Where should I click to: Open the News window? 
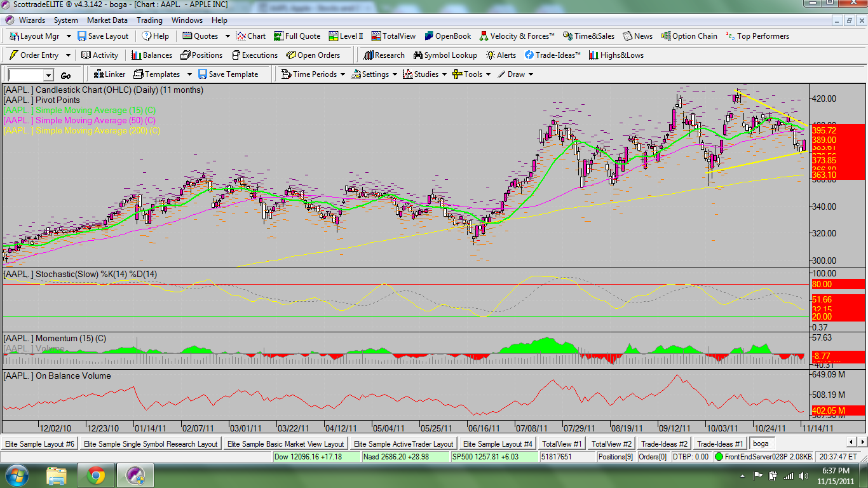[x=638, y=36]
